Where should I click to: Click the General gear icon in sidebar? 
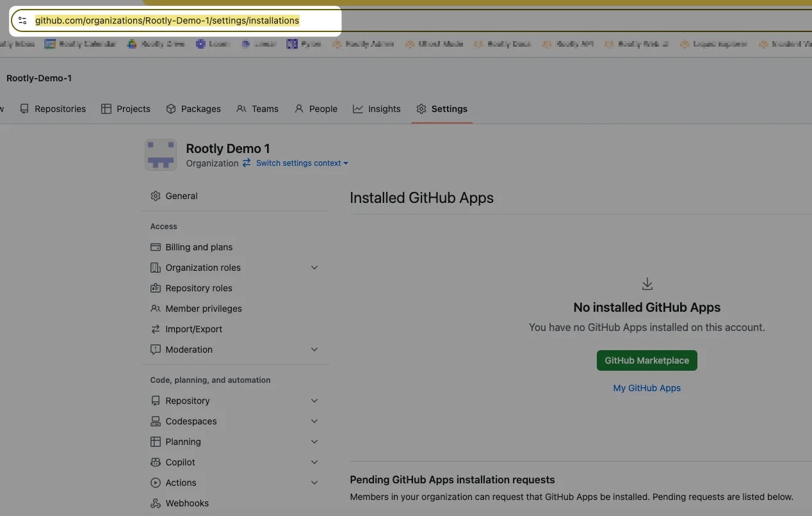pos(156,196)
